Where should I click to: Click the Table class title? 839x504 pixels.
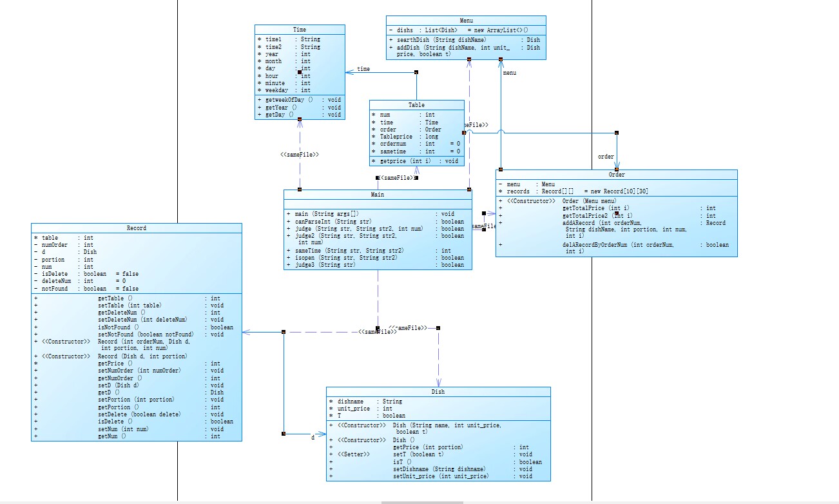tap(416, 104)
